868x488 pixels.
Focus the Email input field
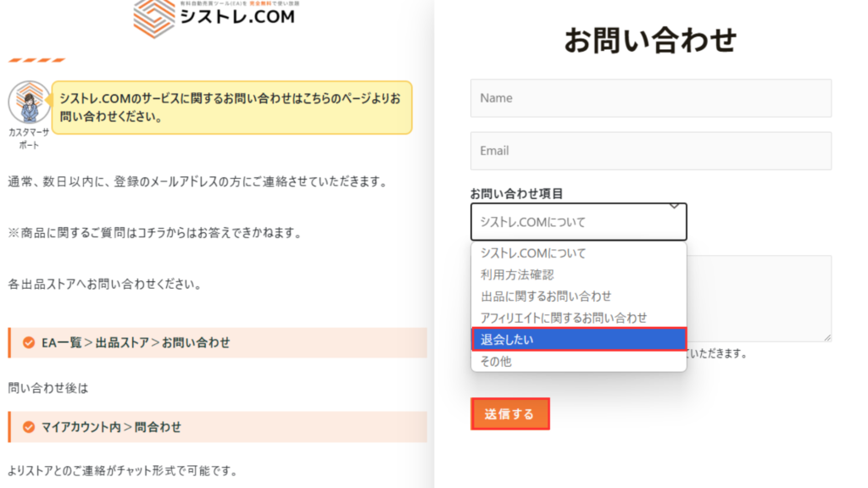coord(650,151)
